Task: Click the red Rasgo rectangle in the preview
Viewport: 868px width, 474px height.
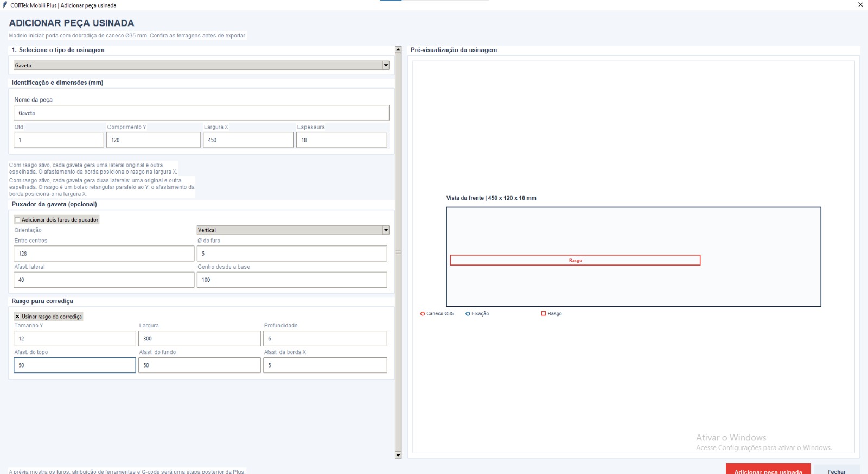Action: pos(575,261)
